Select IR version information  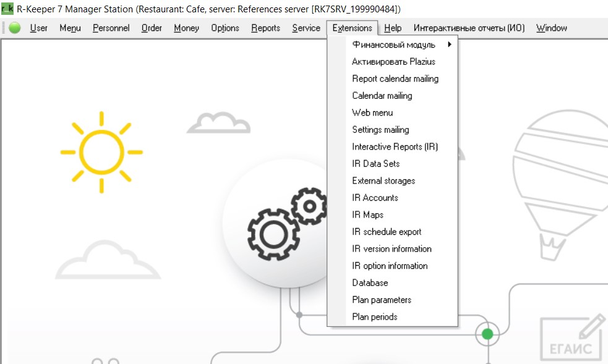tap(392, 249)
